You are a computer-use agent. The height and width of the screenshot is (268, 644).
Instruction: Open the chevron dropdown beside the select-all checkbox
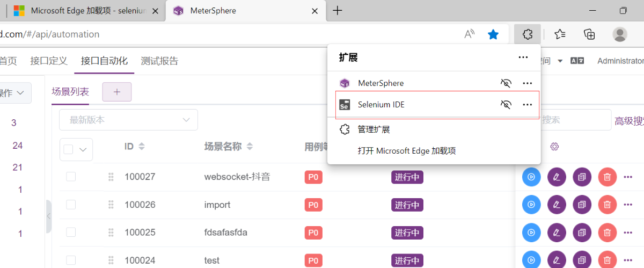83,150
